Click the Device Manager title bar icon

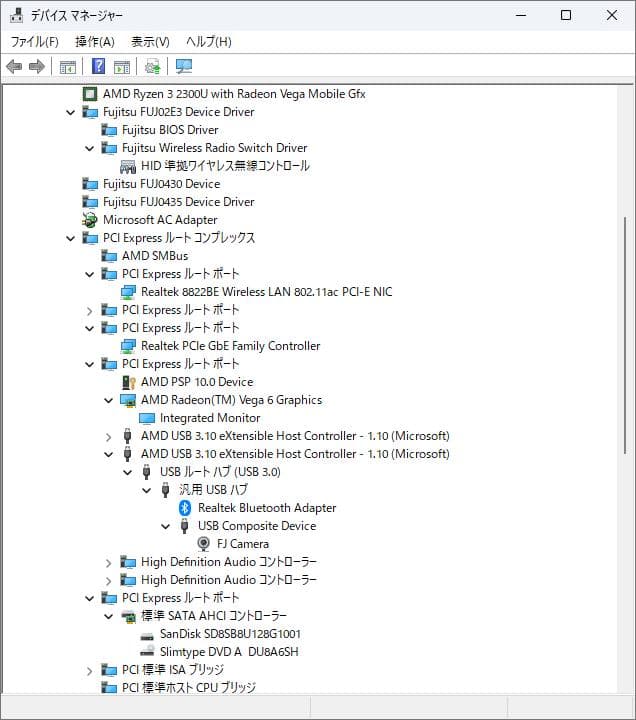point(16,15)
